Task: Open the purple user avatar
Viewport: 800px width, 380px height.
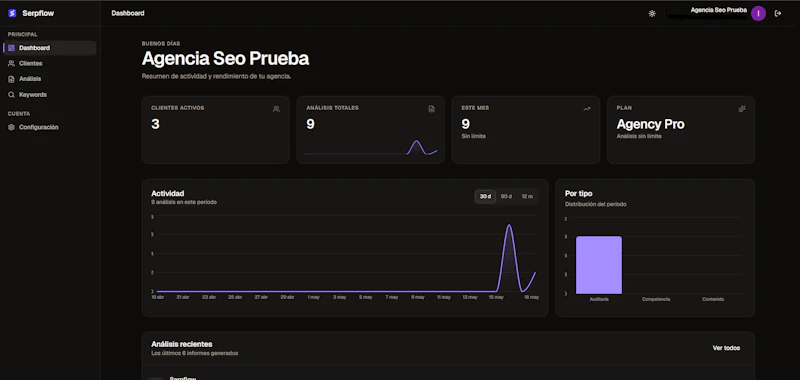Action: [758, 14]
